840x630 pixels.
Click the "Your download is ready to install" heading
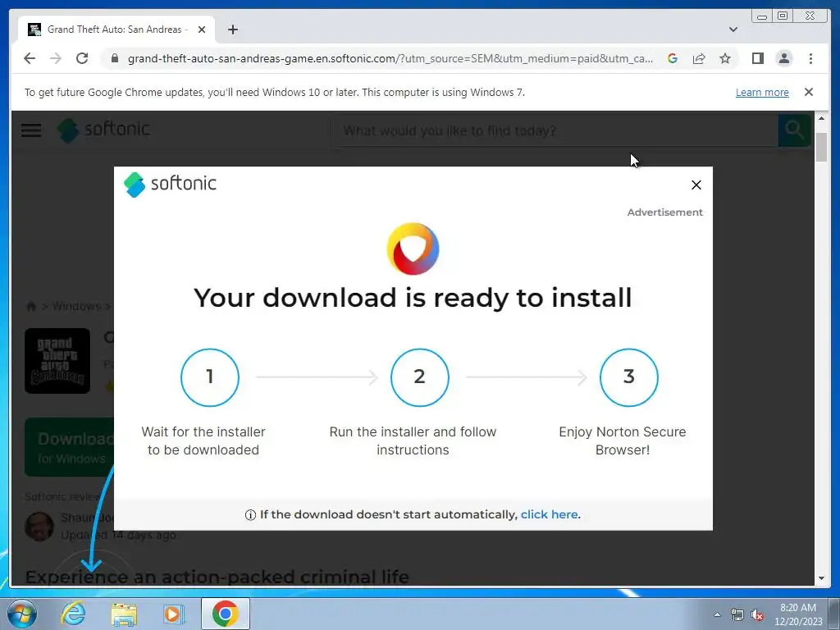coord(413,298)
